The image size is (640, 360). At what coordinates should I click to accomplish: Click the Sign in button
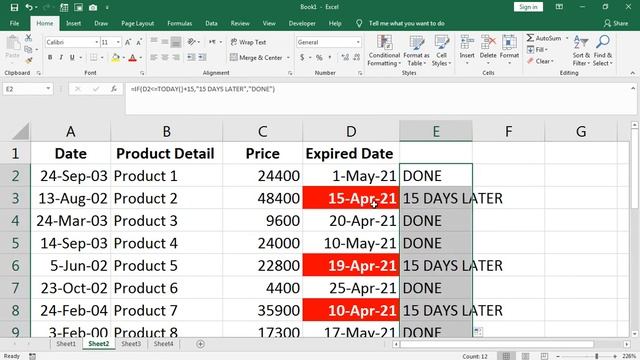528,7
